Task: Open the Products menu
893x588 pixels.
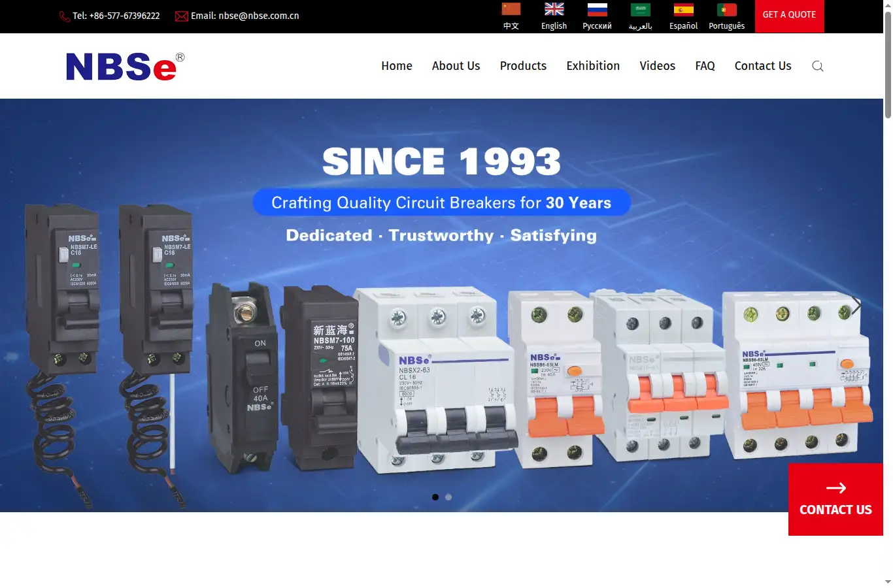Action: tap(523, 66)
